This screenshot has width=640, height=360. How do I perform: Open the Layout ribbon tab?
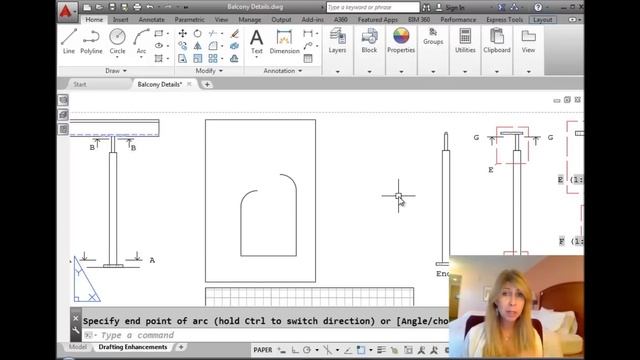click(x=542, y=20)
